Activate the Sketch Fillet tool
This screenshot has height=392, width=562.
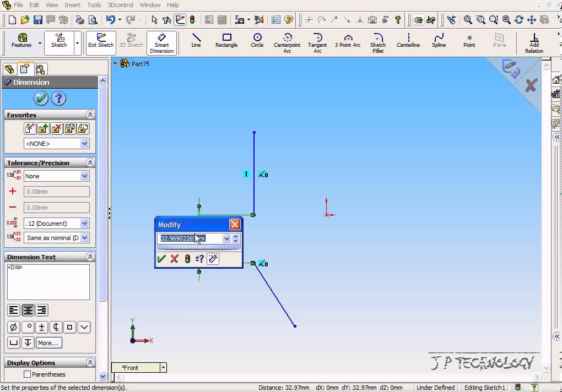click(x=378, y=43)
